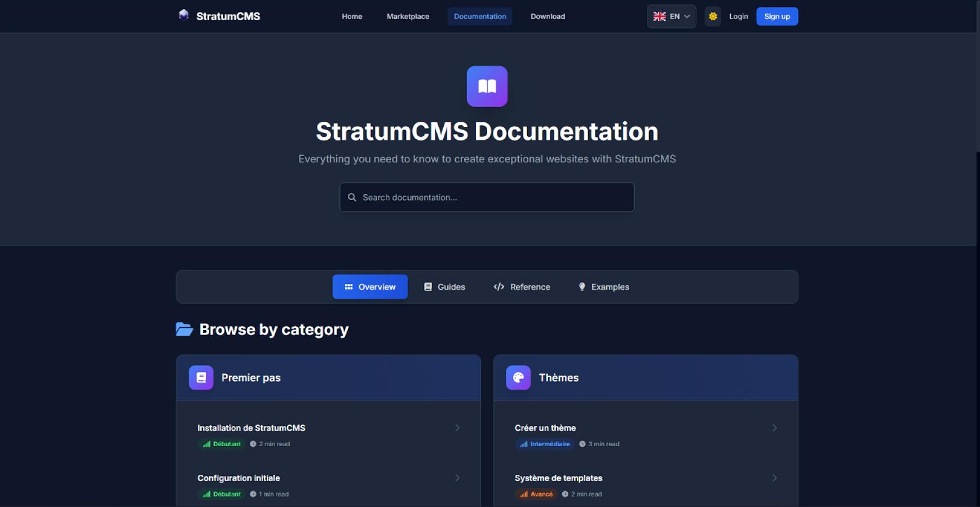Expand the Créer un thème arrow
Image resolution: width=980 pixels, height=507 pixels.
coord(774,428)
